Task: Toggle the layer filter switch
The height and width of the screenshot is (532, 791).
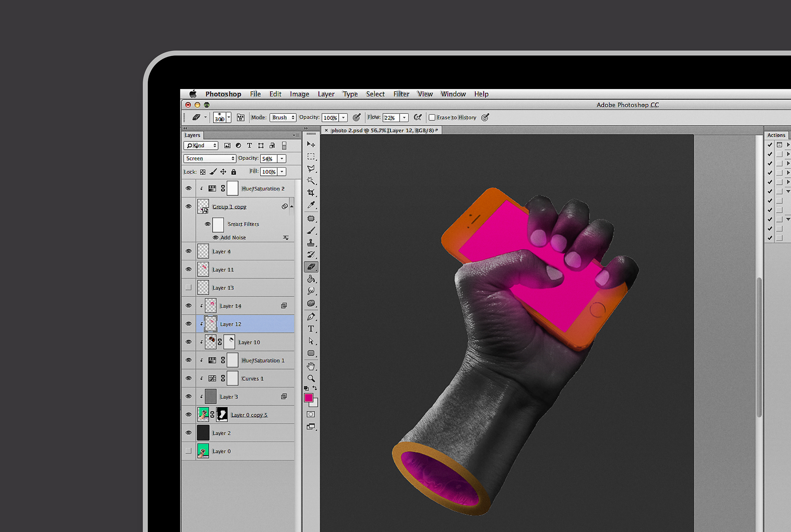Action: [284, 145]
